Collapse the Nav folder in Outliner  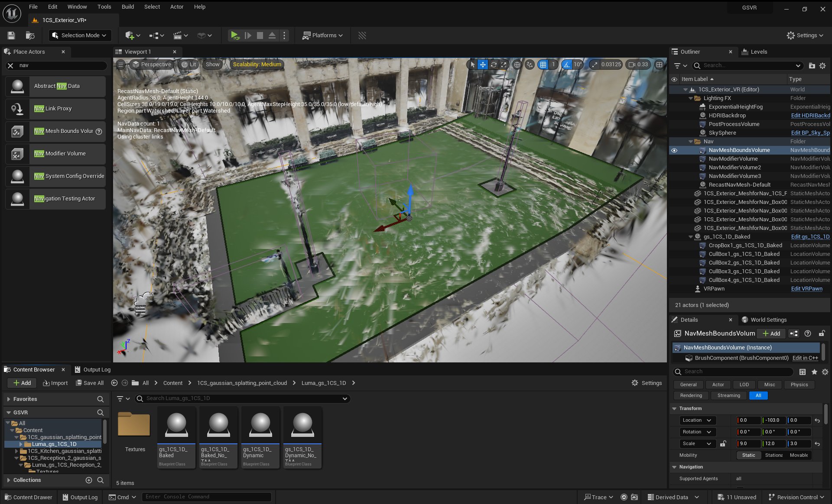point(691,142)
